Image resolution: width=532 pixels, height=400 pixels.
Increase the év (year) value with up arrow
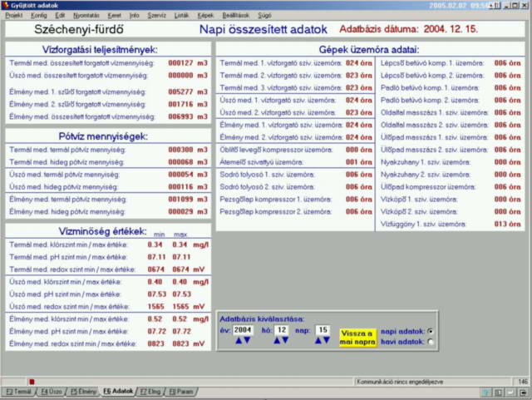(x=239, y=340)
